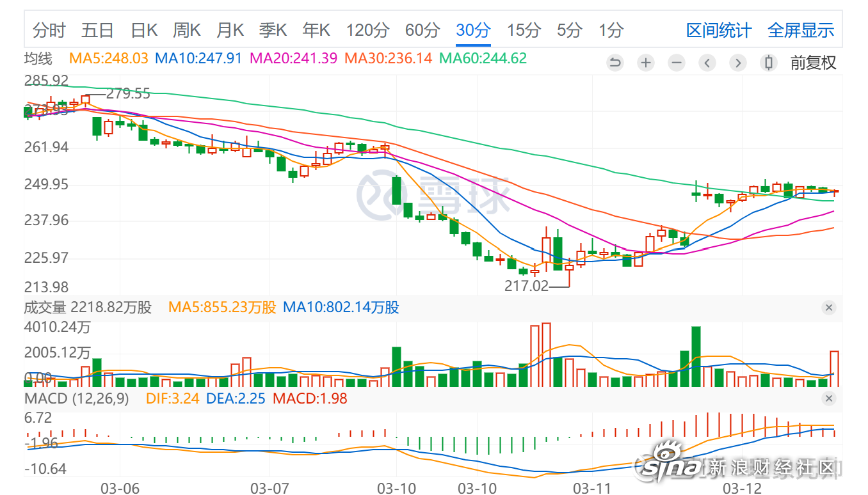Select the 月K chart tab

click(x=230, y=30)
